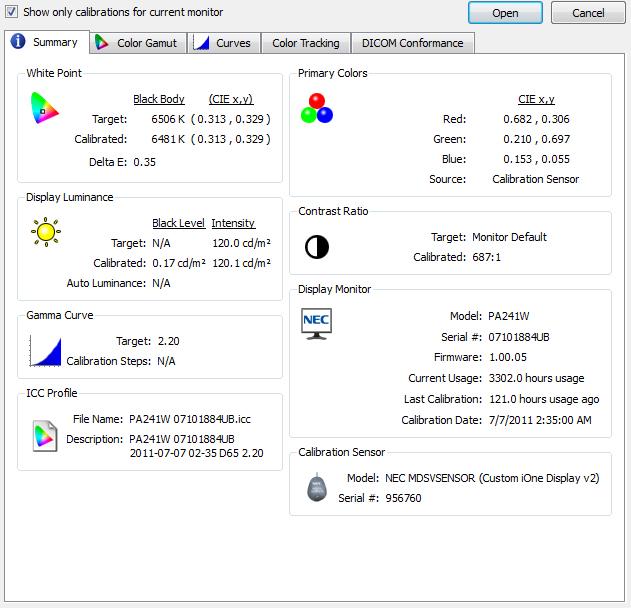This screenshot has width=631, height=608.
Task: Click the blue info icon on Summary tab
Action: 18,41
